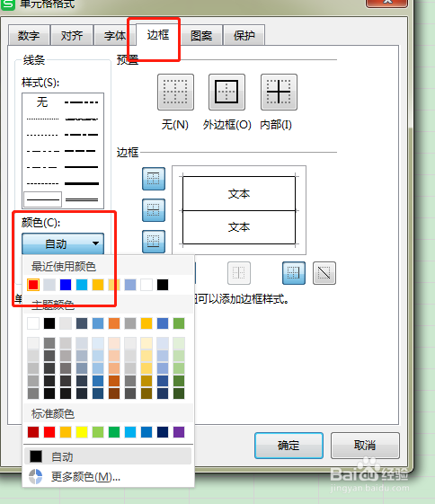Apply the 外边框(O) outline preset icon
435x504 pixels.
tap(227, 93)
